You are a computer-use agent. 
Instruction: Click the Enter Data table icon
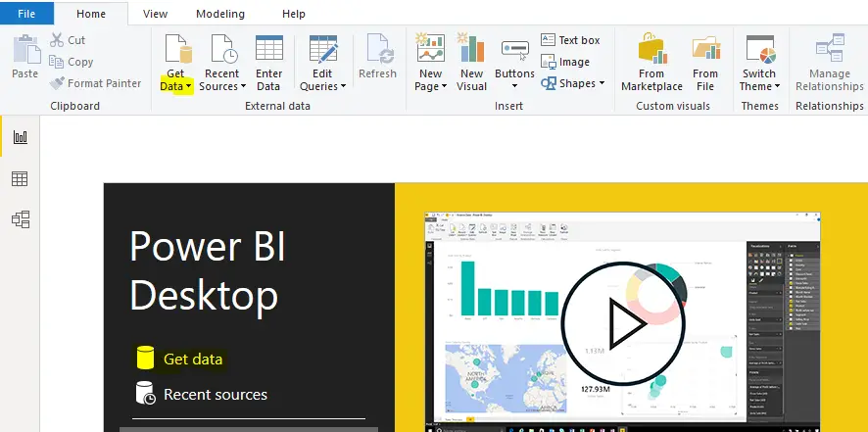coord(269,48)
